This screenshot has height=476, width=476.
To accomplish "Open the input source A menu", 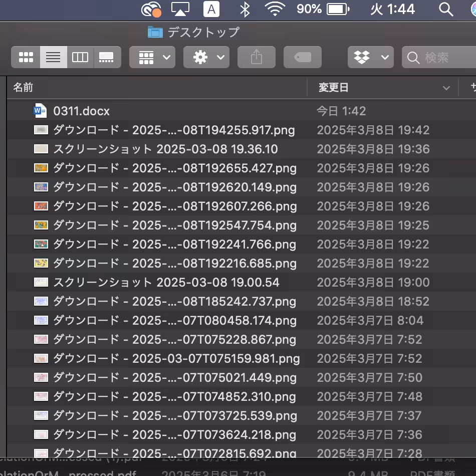I will (211, 9).
